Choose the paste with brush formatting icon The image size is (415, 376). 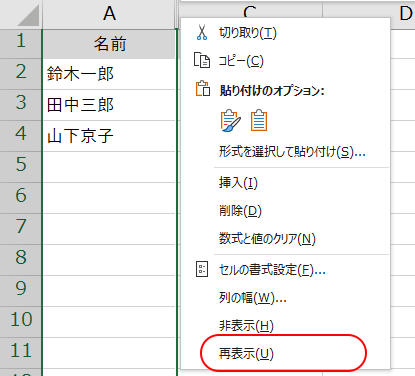(x=230, y=120)
